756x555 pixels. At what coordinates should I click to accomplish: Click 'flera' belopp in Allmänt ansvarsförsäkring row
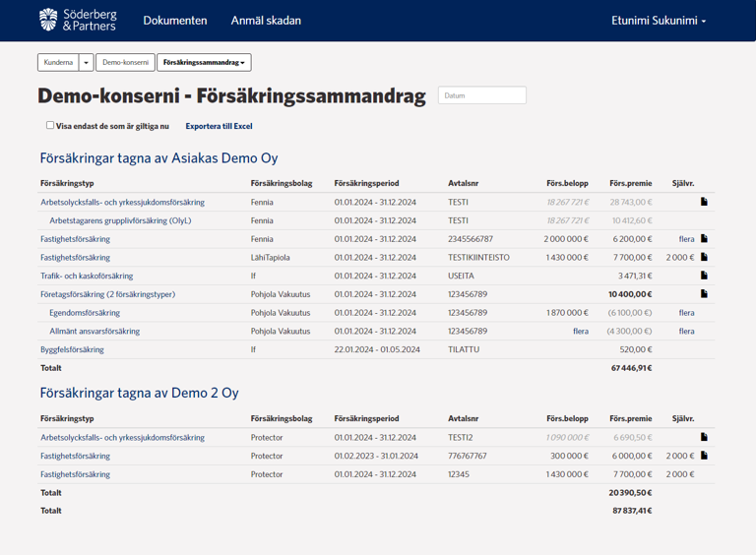click(x=581, y=331)
